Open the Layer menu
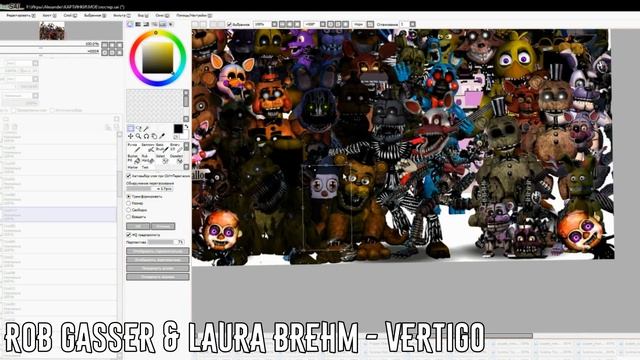The height and width of the screenshot is (360, 640). [x=70, y=16]
